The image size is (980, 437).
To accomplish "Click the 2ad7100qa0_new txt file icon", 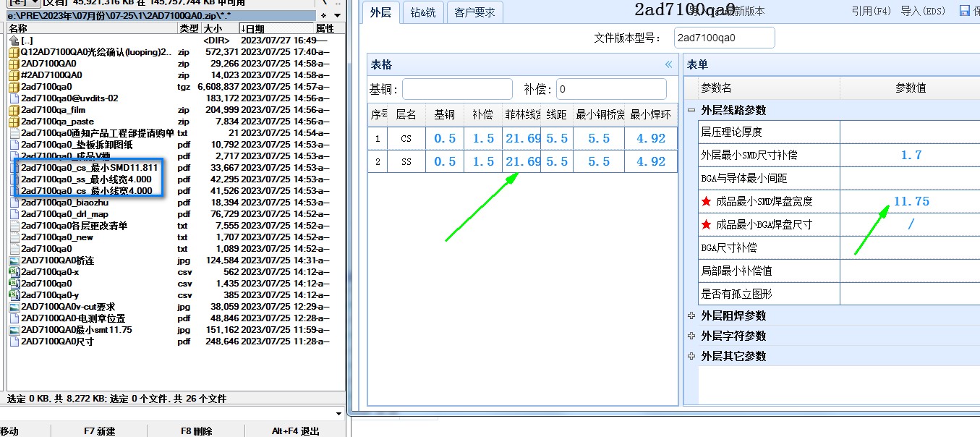I will click(x=14, y=237).
